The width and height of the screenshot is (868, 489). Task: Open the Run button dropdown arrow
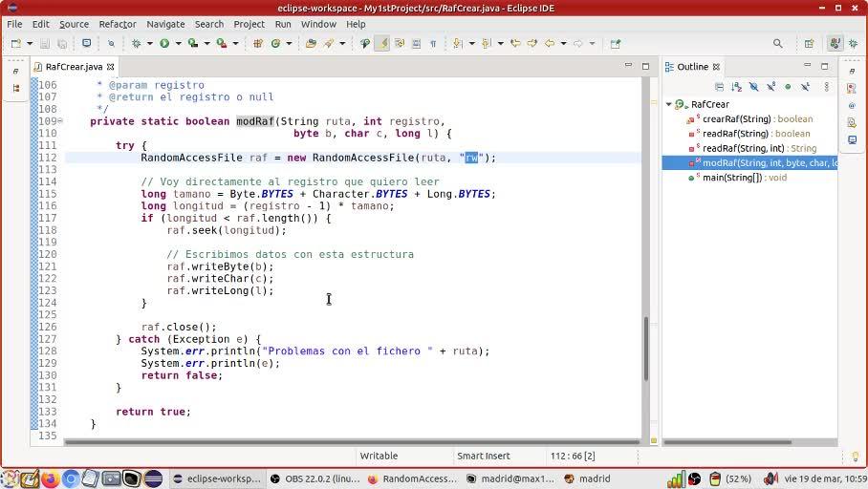[177, 43]
